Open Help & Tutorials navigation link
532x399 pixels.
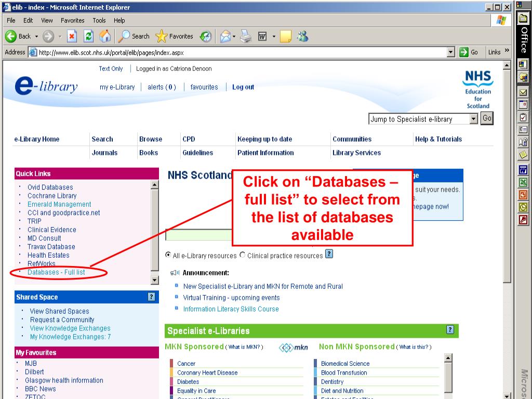(x=438, y=139)
